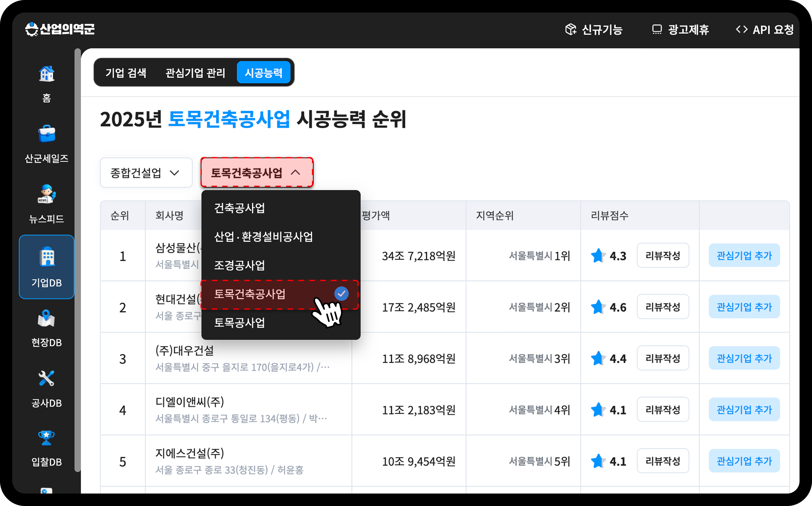This screenshot has width=812, height=506.
Task: Select the 시공능력 tab
Action: [x=264, y=73]
